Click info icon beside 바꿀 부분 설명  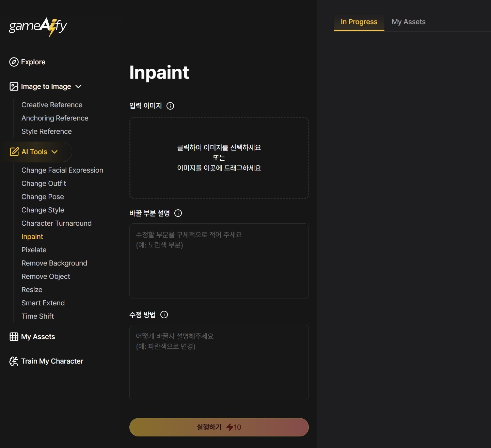pyautogui.click(x=178, y=213)
